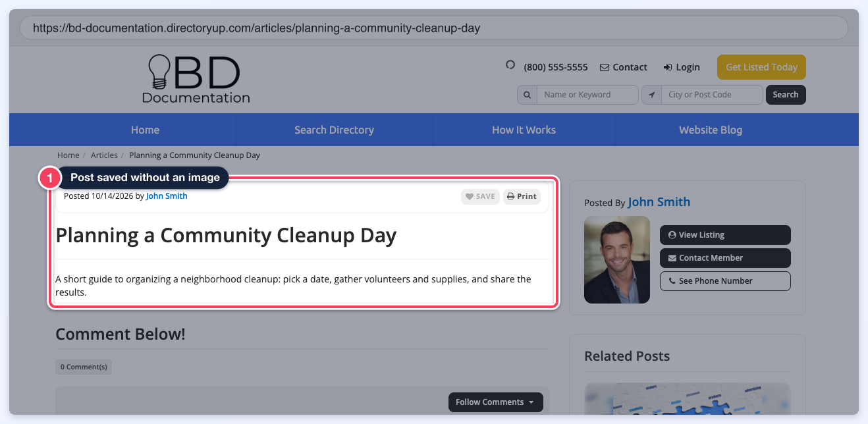Screen dimensions: 868x424
Task: Click John Smith's profile photo
Action: click(x=617, y=260)
